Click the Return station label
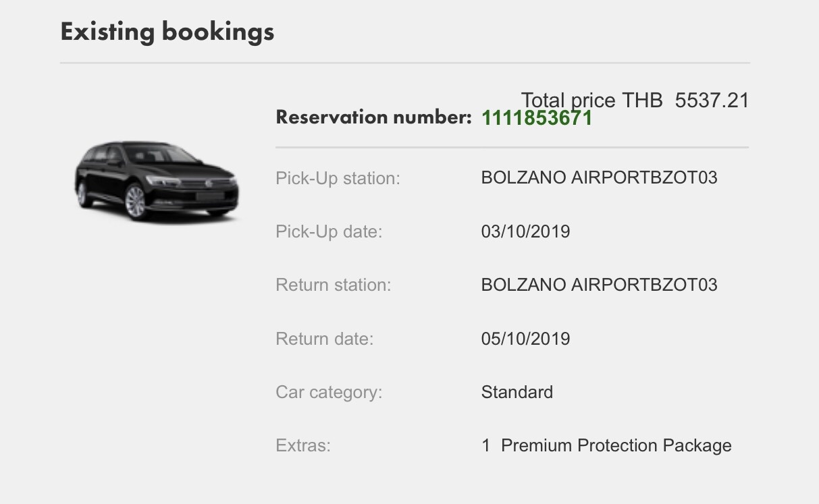 tap(333, 285)
